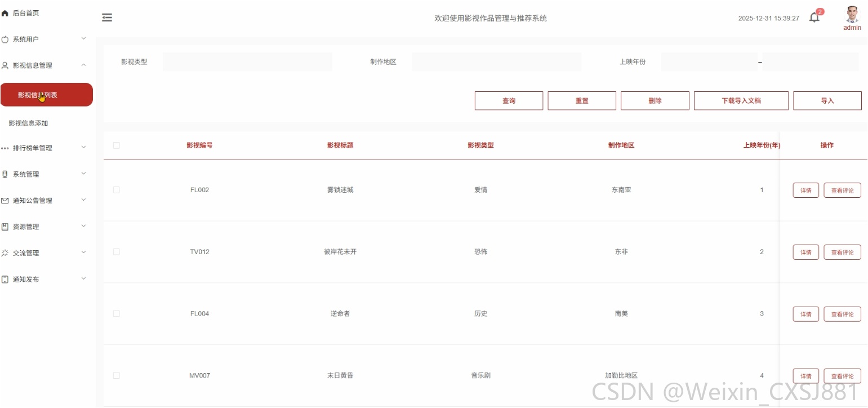Expand the 通知发布 chevron
868x408 pixels.
83,279
